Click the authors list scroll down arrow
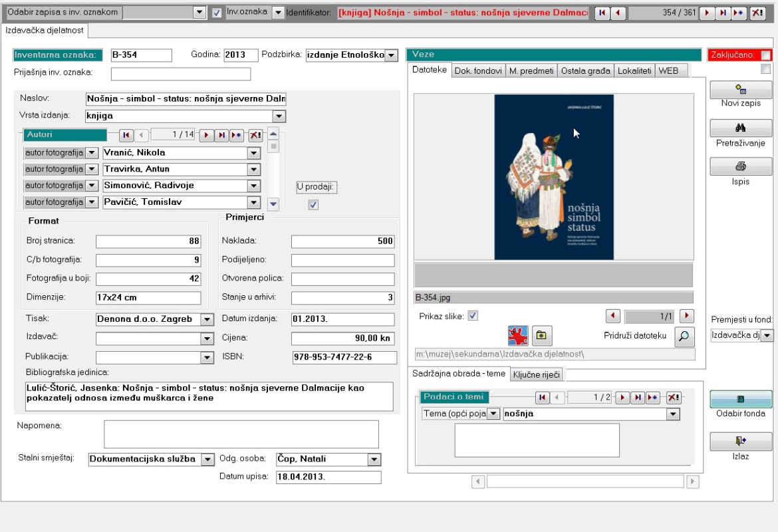Viewport: 778px width, 532px height. 273,203
